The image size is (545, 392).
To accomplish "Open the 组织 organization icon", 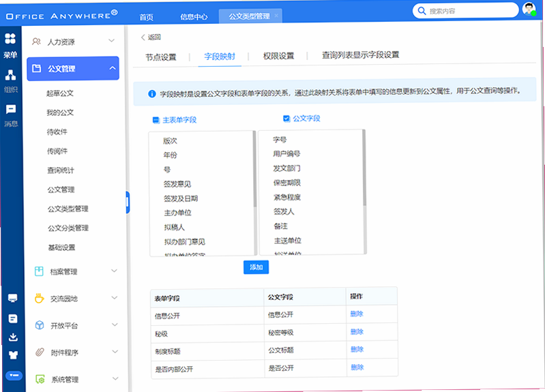I will (11, 74).
